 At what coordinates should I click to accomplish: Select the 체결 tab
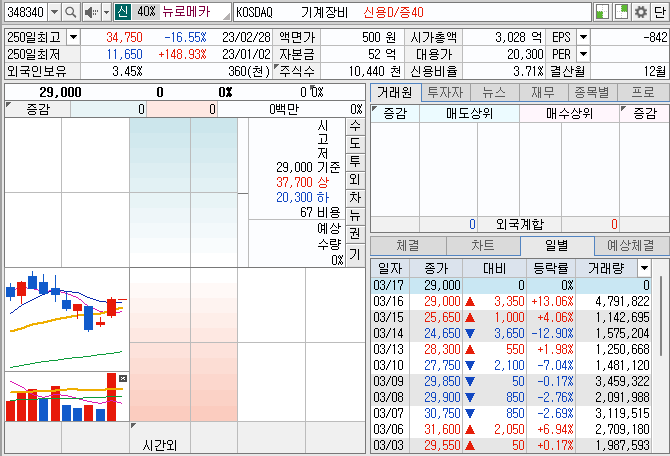408,245
